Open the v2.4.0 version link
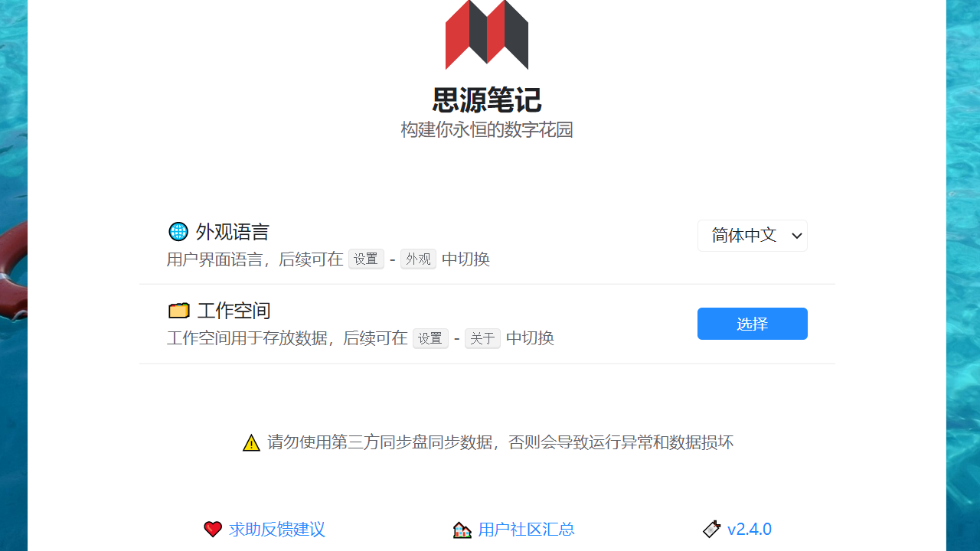 click(x=750, y=529)
